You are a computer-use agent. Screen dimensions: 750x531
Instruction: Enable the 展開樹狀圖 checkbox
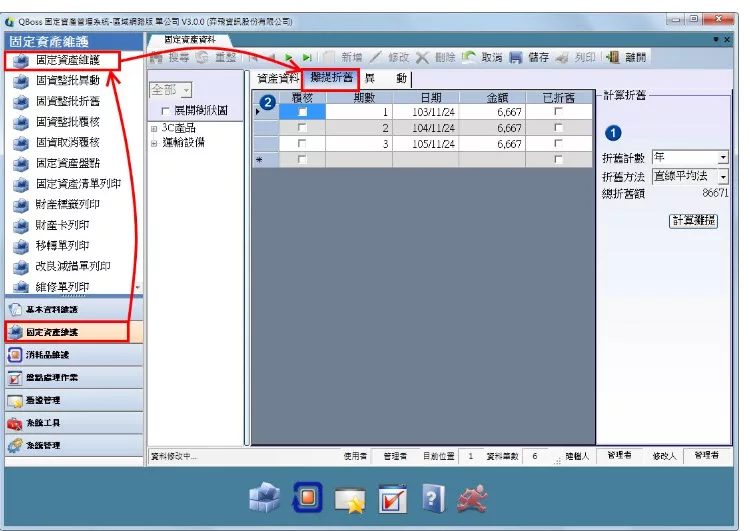pyautogui.click(x=166, y=110)
